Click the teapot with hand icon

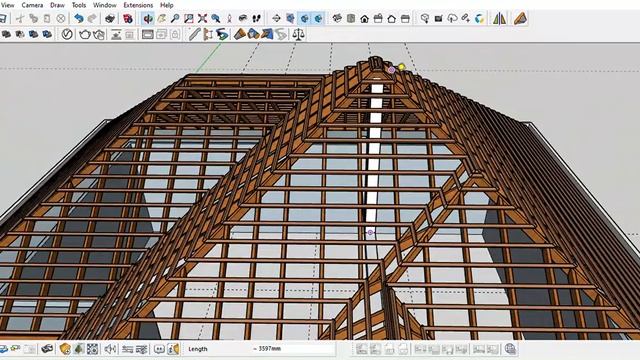click(99, 34)
